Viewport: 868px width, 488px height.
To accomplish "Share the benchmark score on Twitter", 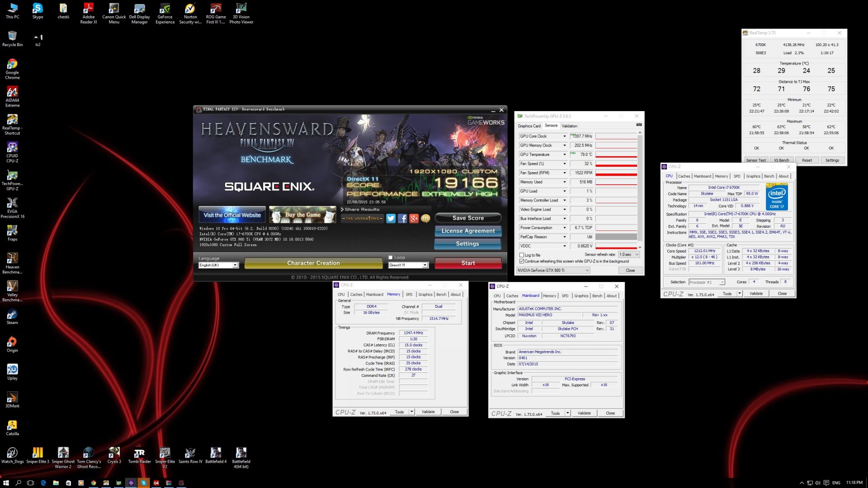I will point(391,219).
